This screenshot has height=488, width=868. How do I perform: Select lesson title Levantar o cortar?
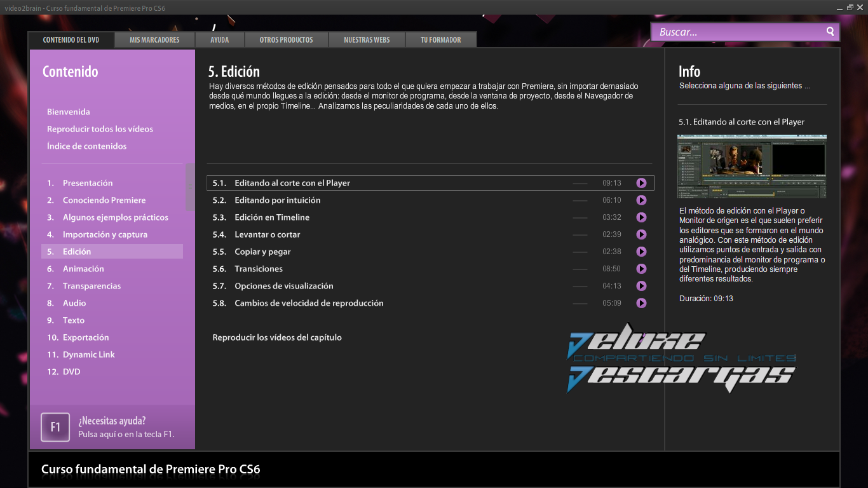point(268,234)
